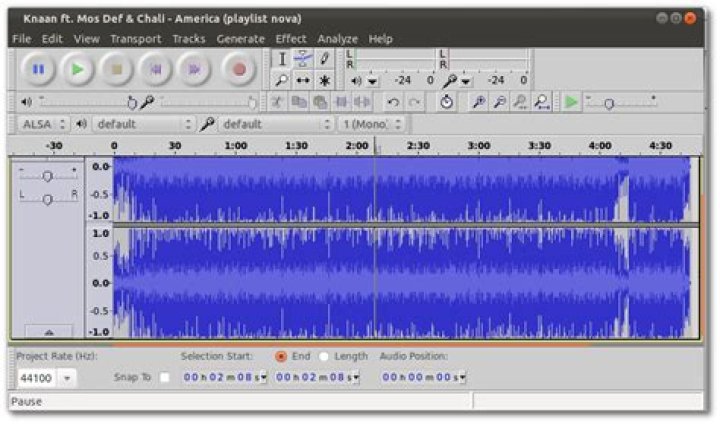Screen dimensions: 720x424
Task: Open the 1 (Mono) input channels dropdown
Action: coord(372,124)
